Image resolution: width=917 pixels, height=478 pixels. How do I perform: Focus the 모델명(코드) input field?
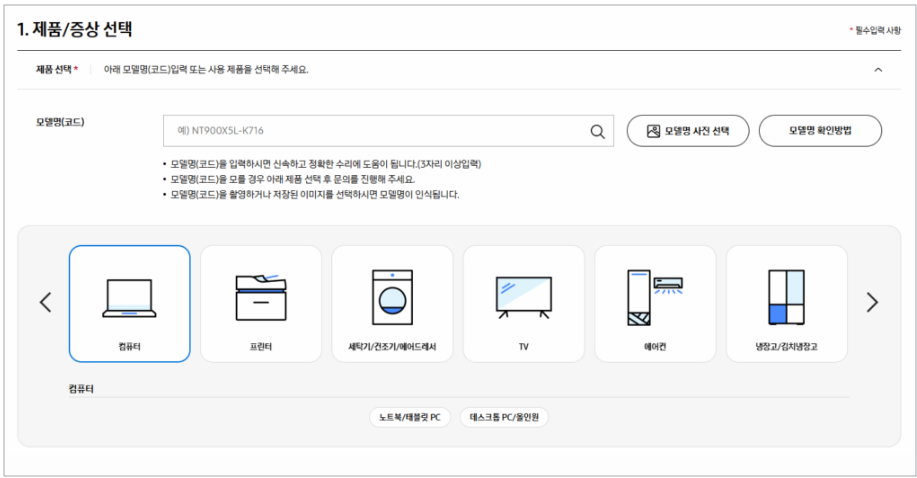click(388, 130)
